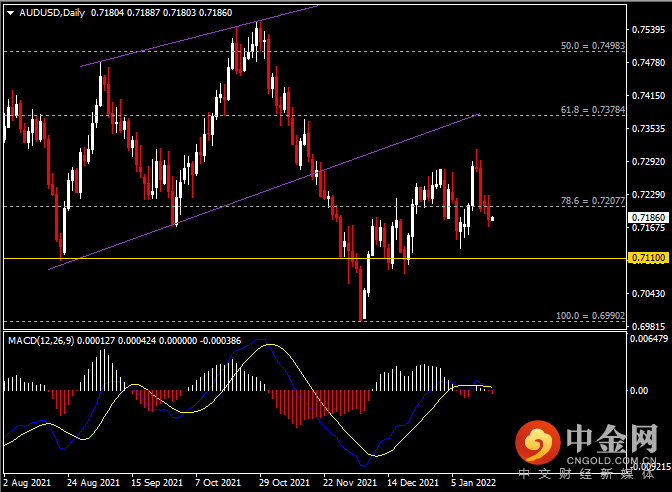The height and width of the screenshot is (492, 672).
Task: Click the 22 Nov 2021 date label
Action: click(350, 483)
